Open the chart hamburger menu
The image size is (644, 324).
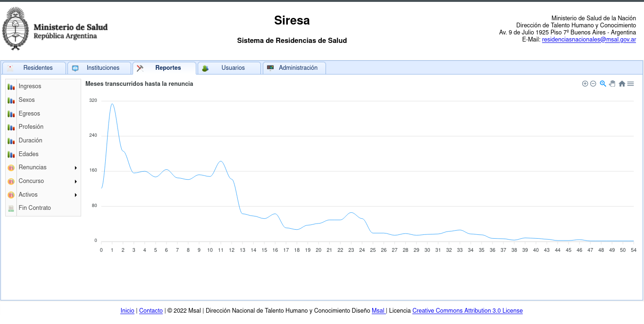[x=630, y=84]
